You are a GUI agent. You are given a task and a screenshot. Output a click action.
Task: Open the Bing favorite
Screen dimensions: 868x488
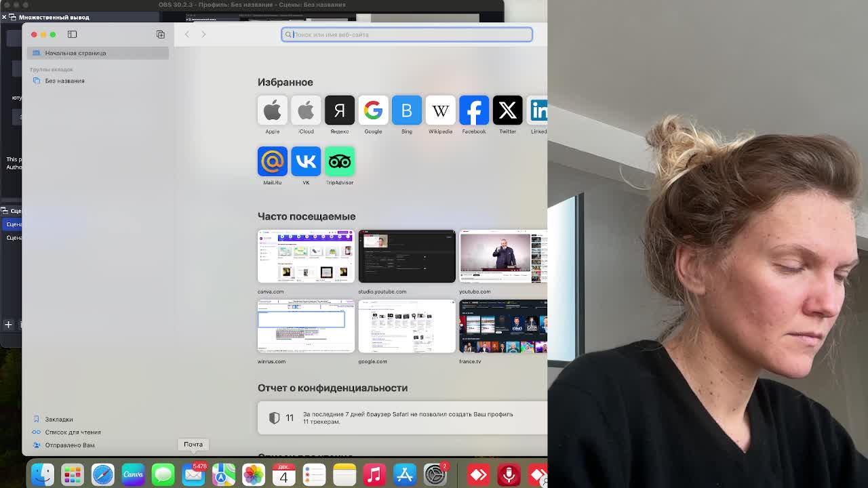click(x=406, y=110)
